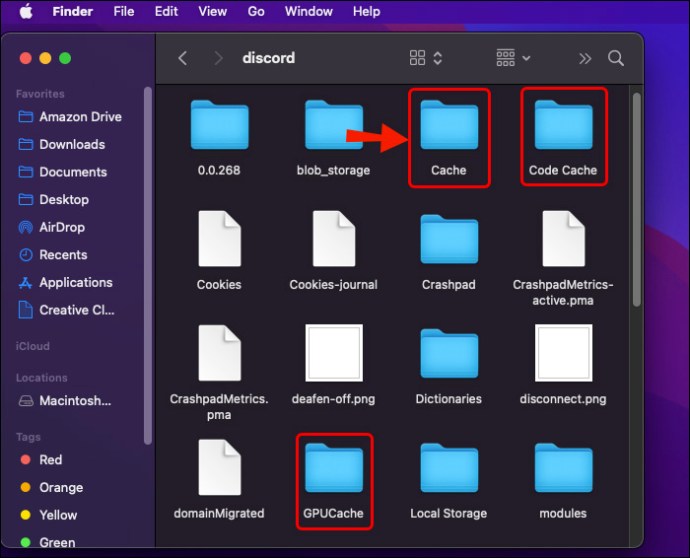690x558 pixels.
Task: Open the View menu
Action: (x=213, y=11)
